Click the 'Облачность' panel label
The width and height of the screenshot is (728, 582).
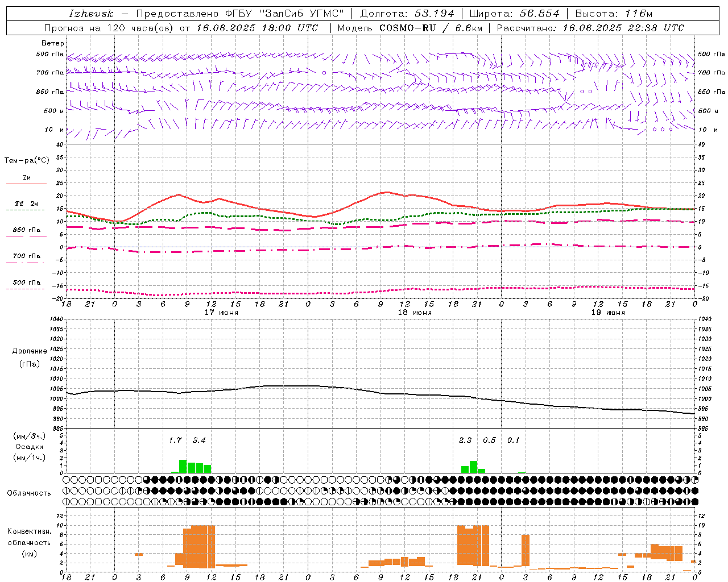[x=29, y=493]
